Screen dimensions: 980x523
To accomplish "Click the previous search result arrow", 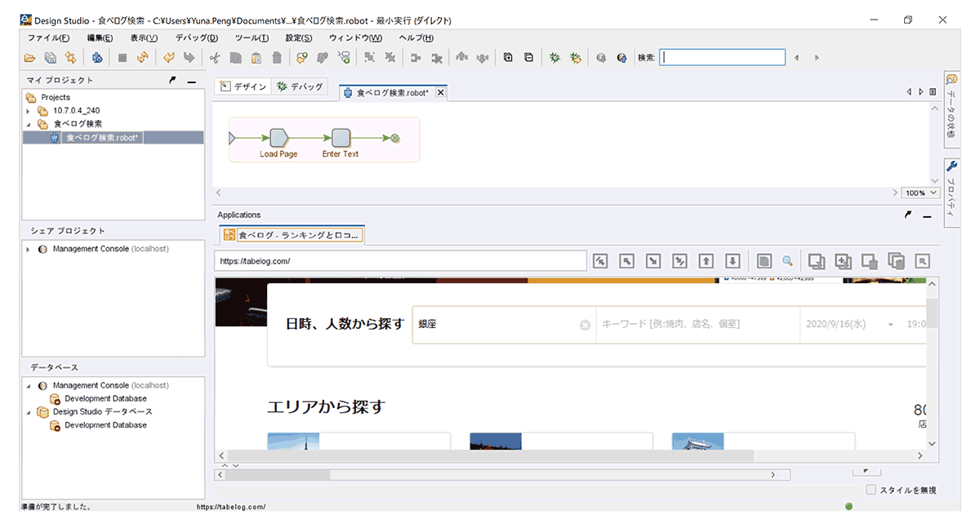I will [797, 58].
